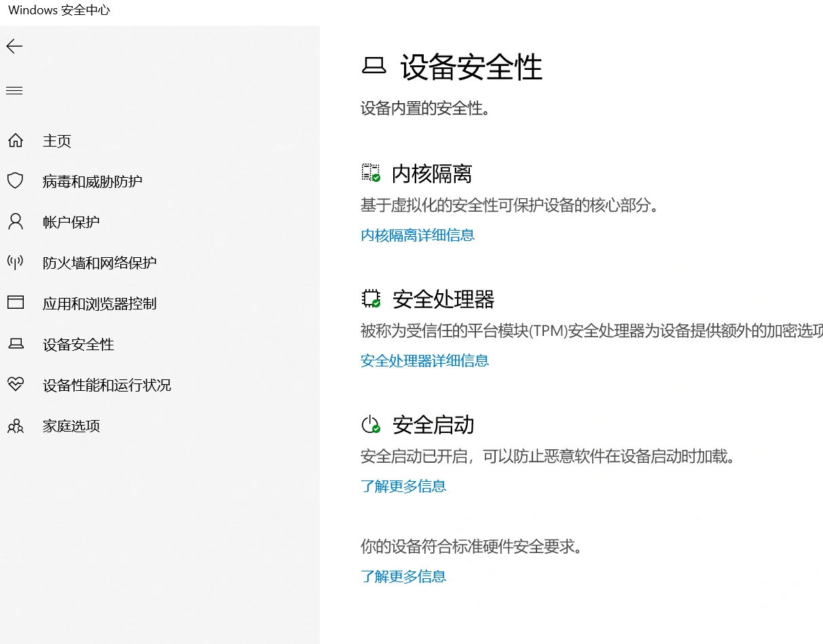Screen dimensions: 823x644
Task: Click the 内核隔离 section heading
Action: 432,174
